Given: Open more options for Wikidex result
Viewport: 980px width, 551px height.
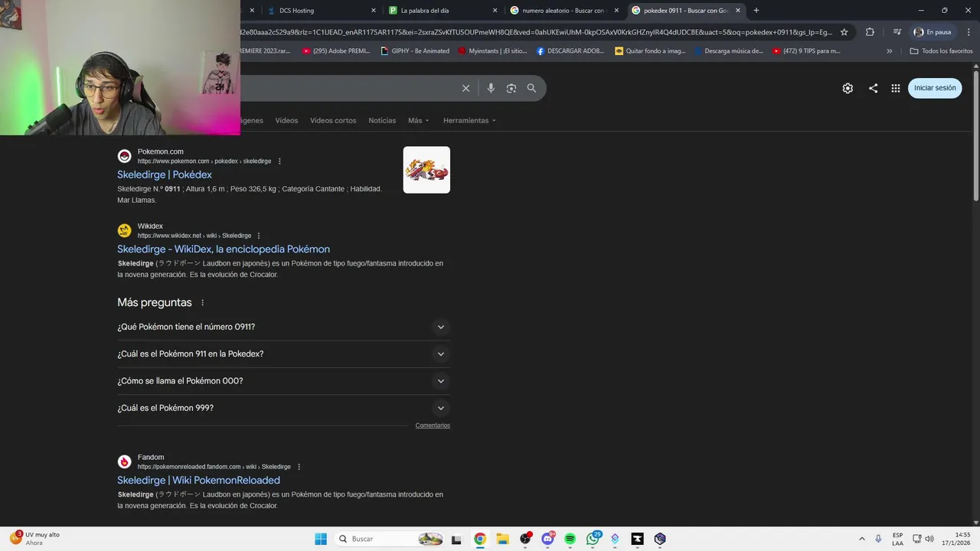Looking at the screenshot, I should (x=259, y=236).
